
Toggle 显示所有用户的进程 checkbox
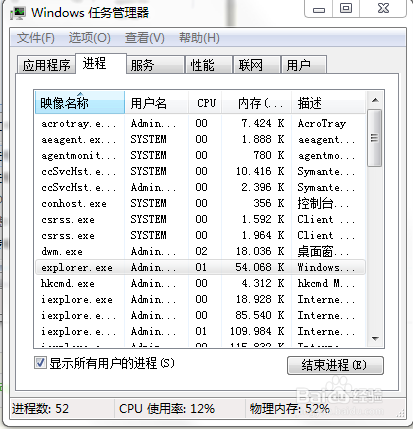click(40, 363)
